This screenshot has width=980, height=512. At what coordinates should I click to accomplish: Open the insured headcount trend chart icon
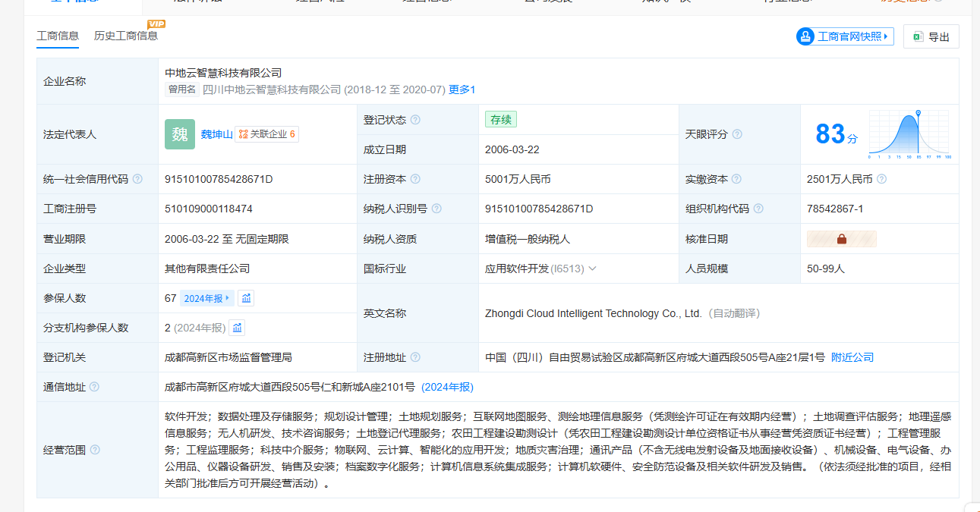coord(246,298)
